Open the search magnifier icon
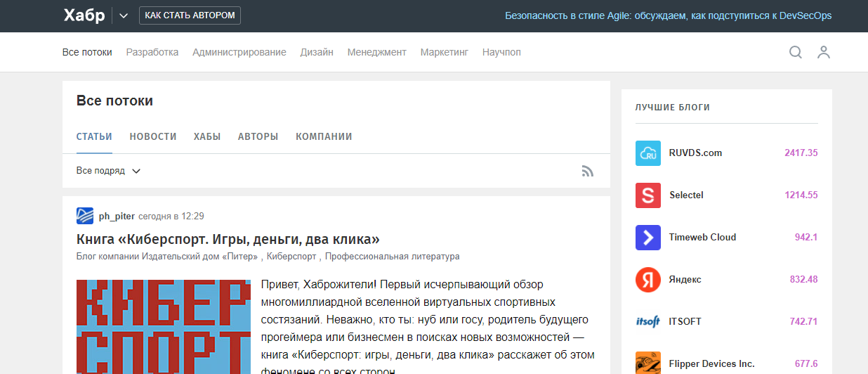This screenshot has width=868, height=374. point(795,52)
